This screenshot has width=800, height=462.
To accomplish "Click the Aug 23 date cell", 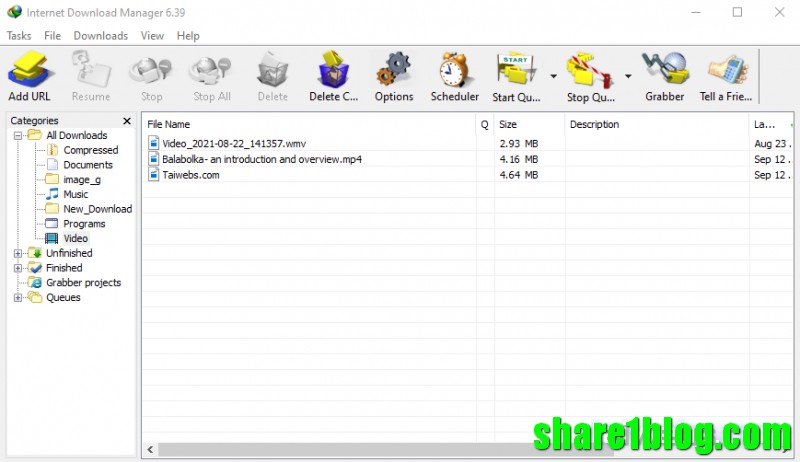I will pos(772,144).
